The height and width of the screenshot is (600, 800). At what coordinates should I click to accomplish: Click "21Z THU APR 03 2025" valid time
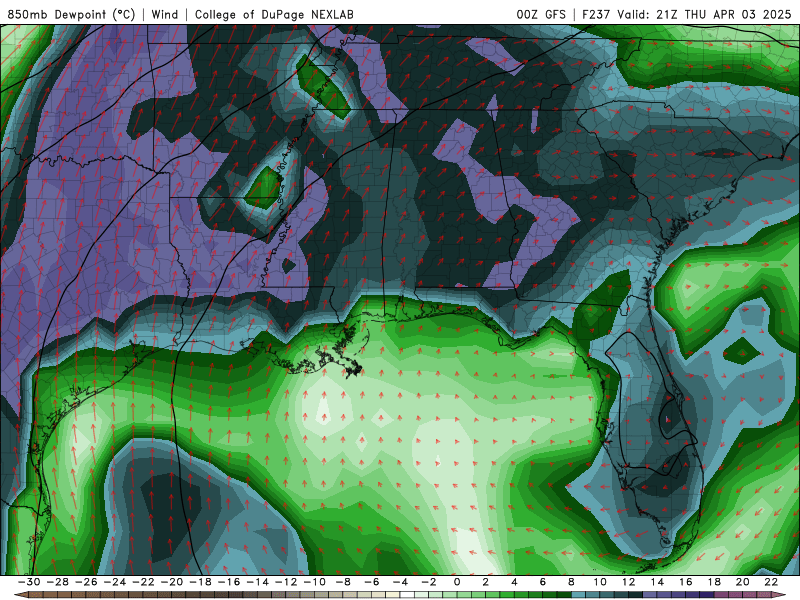(x=723, y=14)
